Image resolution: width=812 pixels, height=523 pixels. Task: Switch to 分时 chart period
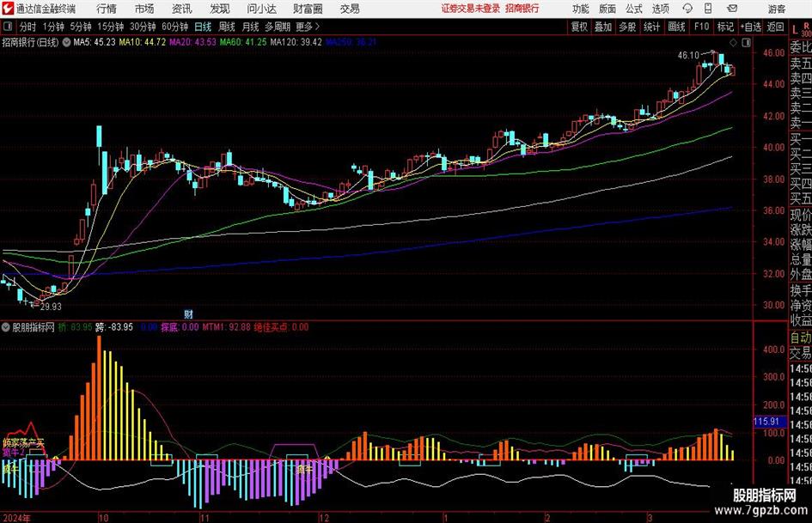pyautogui.click(x=28, y=27)
